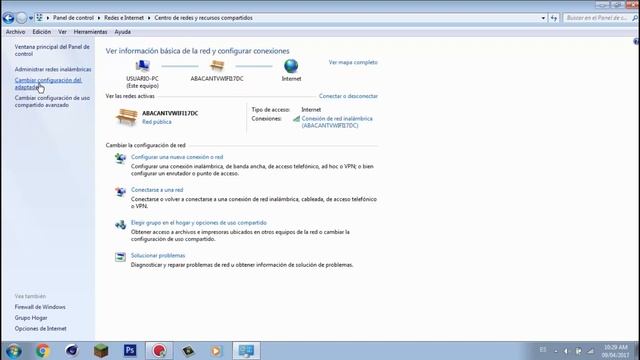The width and height of the screenshot is (640, 360).
Task: Open Cambiar configuración de uso compartido avanzado
Action: 52,102
